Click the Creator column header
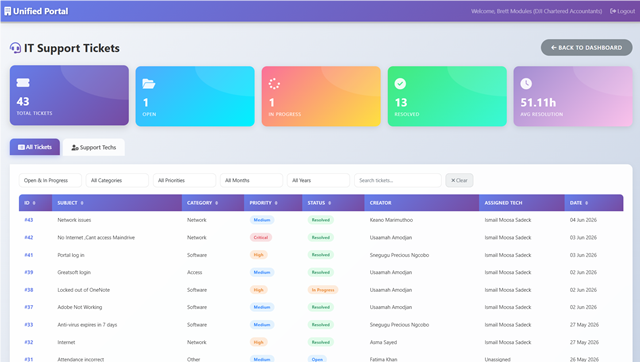The width and height of the screenshot is (640, 362). (422, 203)
